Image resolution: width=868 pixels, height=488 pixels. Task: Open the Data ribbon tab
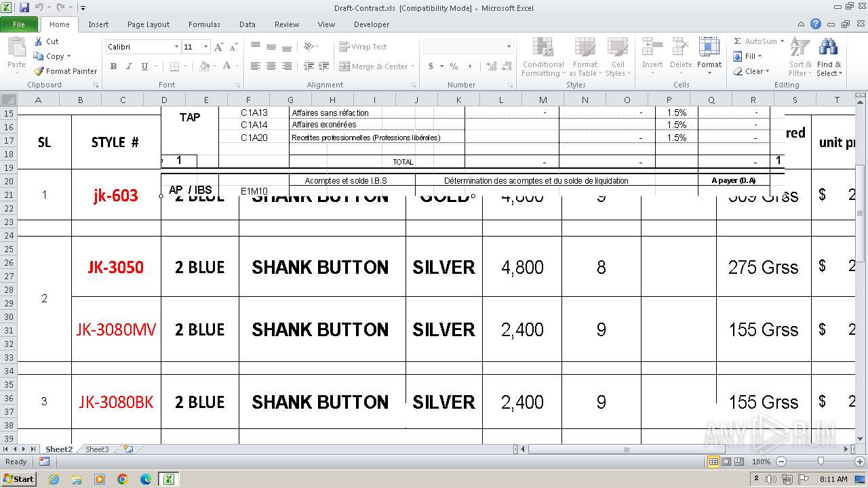click(248, 24)
